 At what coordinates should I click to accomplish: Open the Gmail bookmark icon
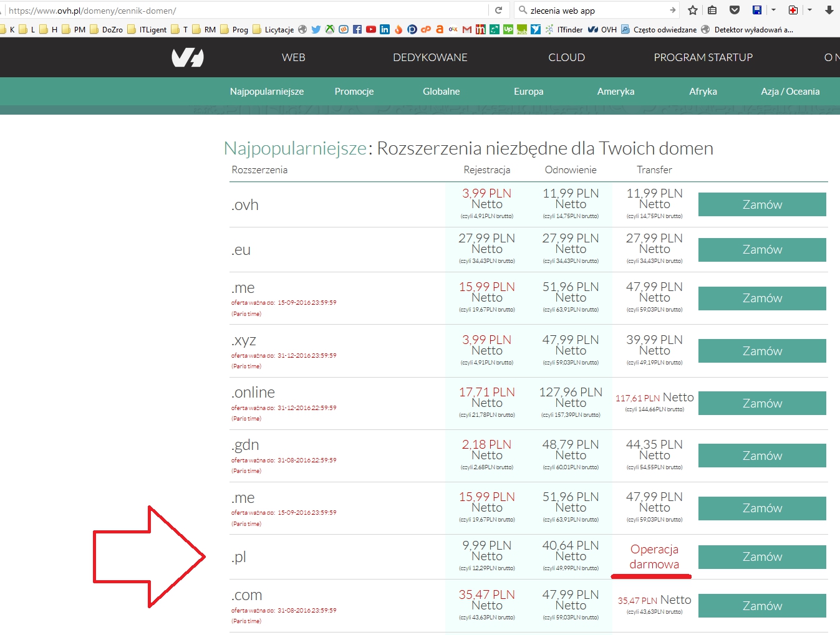[x=466, y=29]
